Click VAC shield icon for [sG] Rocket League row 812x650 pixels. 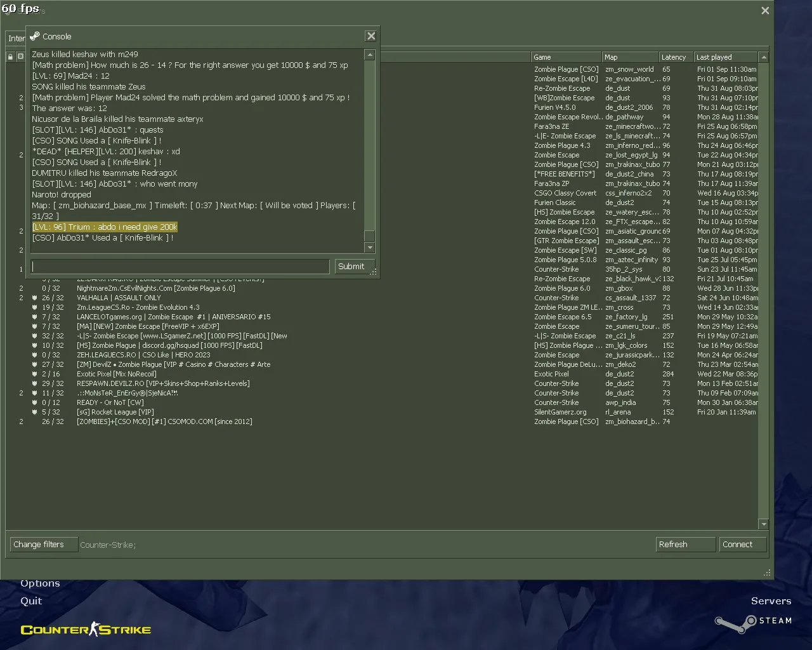coord(35,412)
